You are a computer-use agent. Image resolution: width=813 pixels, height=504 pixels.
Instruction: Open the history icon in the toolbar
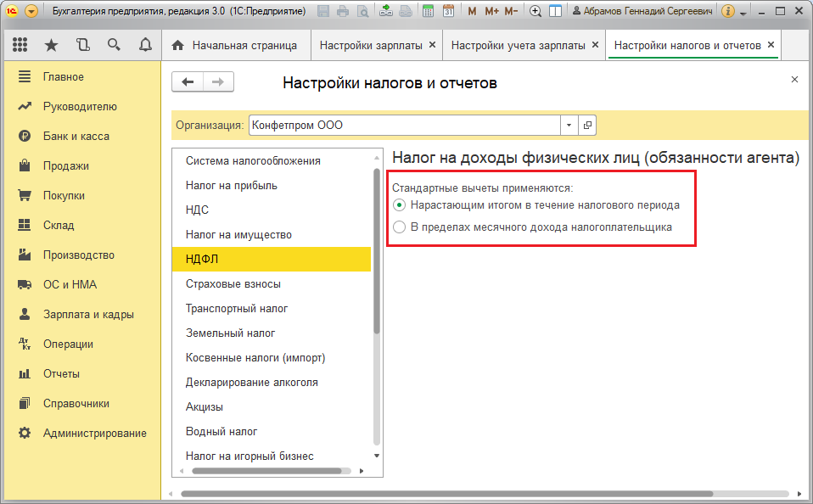(82, 45)
